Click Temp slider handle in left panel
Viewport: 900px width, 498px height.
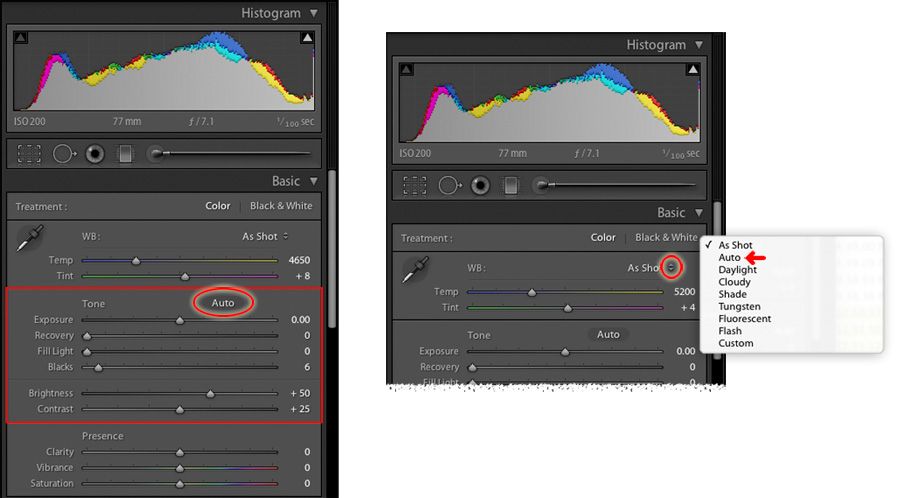(136, 261)
